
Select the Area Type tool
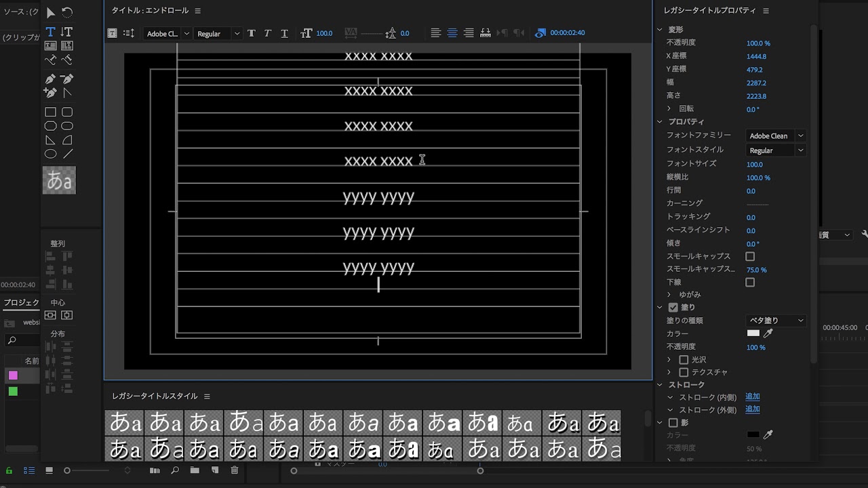click(x=50, y=45)
